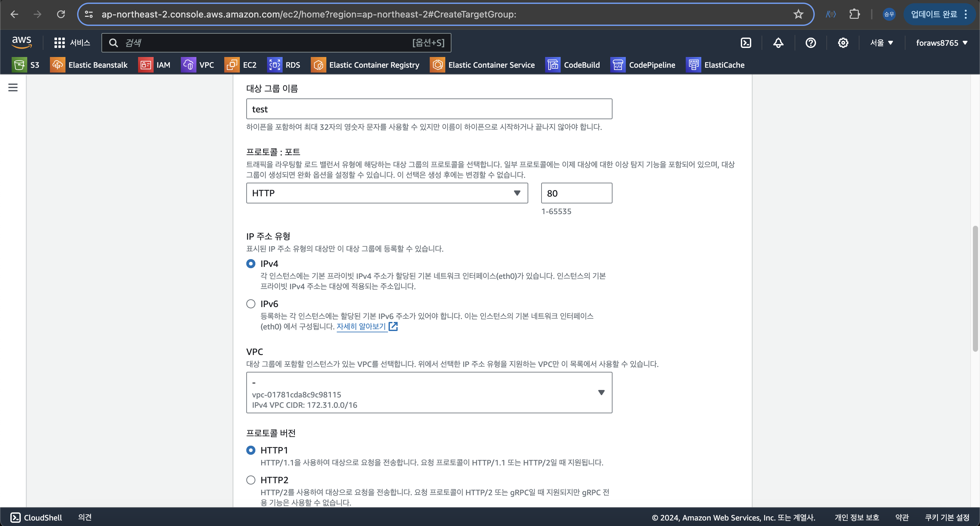This screenshot has width=980, height=526.
Task: Open the foraws8765 account menu
Action: [941, 43]
